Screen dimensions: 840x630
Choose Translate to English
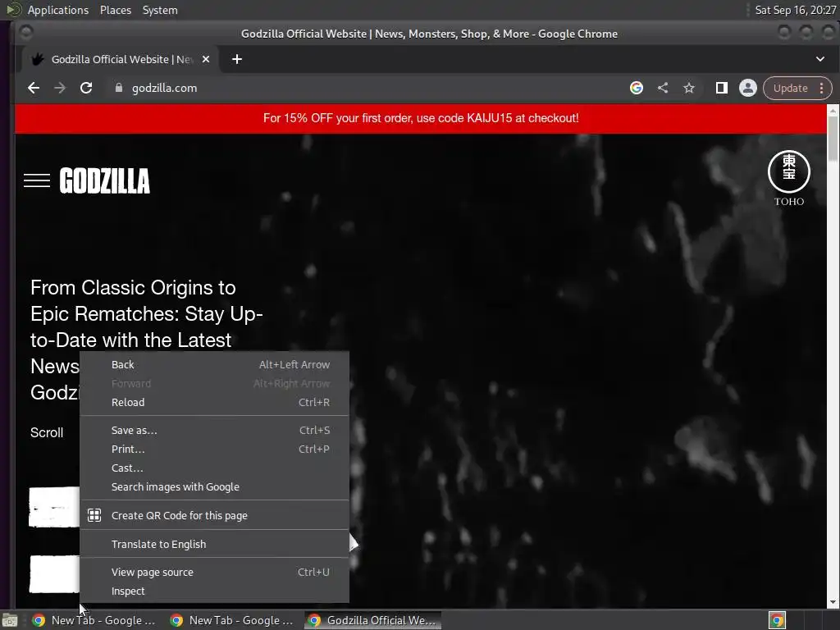click(214, 545)
